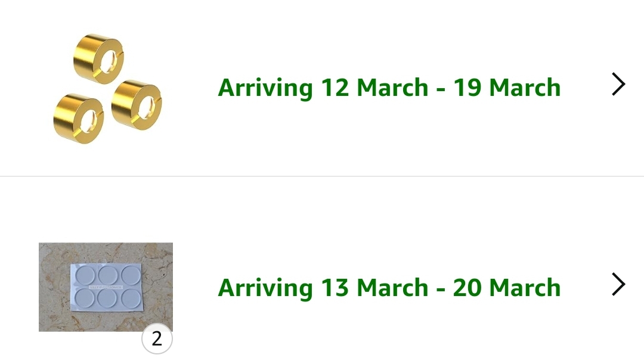The image size is (644, 358).
Task: Open 'Arriving 13 March - 20 March' details
Action: click(389, 288)
